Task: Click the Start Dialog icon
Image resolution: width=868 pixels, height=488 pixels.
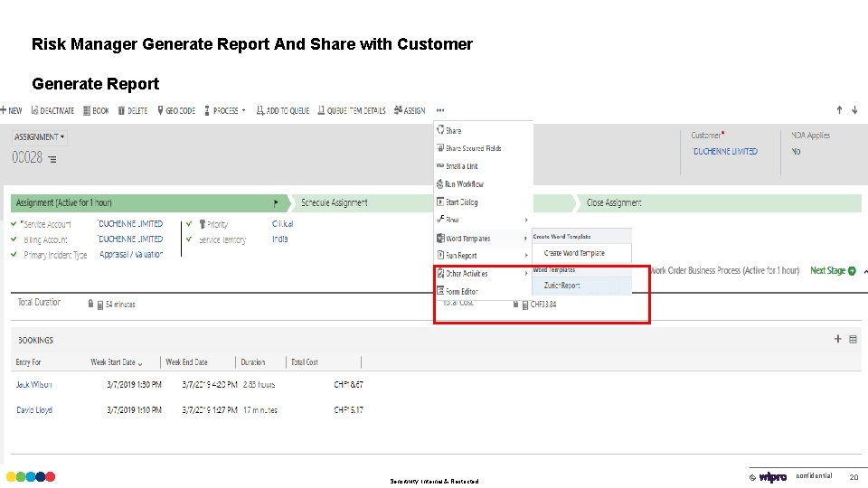Action: (x=440, y=202)
